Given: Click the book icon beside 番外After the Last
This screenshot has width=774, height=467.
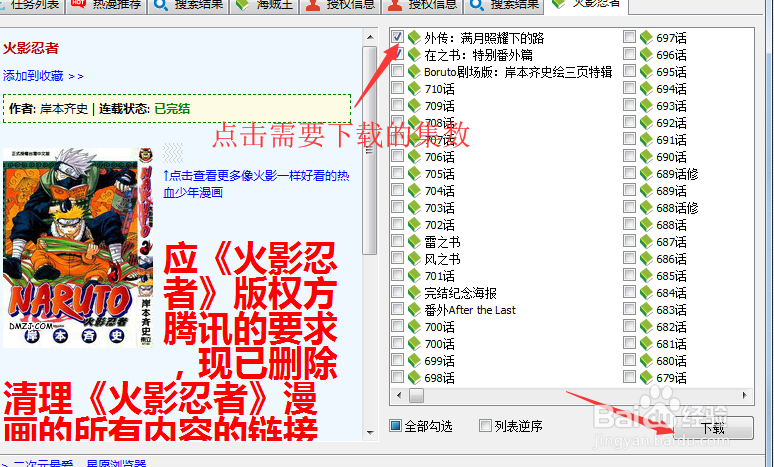Looking at the screenshot, I should point(414,310).
